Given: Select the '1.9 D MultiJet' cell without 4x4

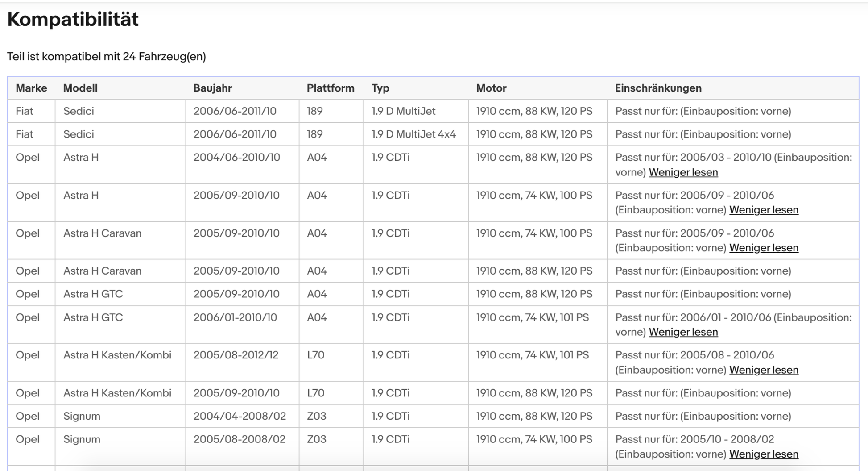Looking at the screenshot, I should pyautogui.click(x=403, y=111).
